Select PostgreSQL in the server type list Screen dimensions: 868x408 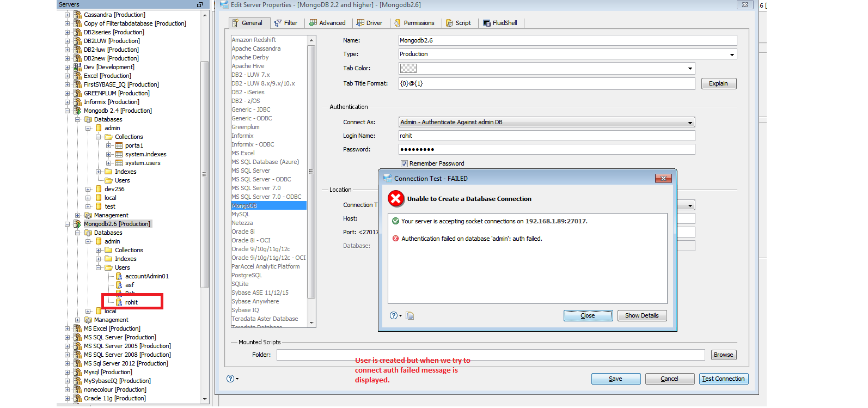tap(247, 275)
